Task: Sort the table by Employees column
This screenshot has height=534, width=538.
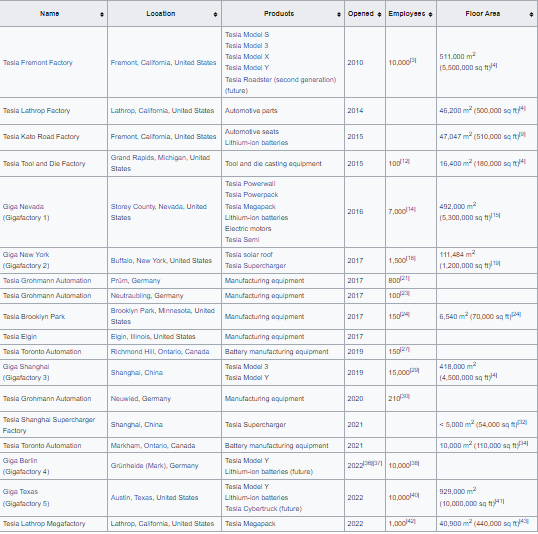Action: [430, 14]
